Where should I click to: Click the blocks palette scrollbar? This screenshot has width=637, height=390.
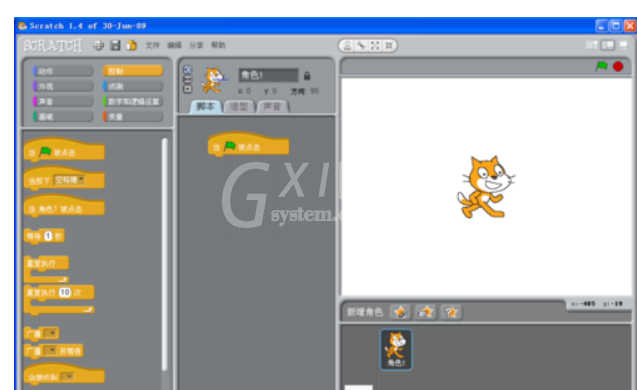click(x=165, y=254)
